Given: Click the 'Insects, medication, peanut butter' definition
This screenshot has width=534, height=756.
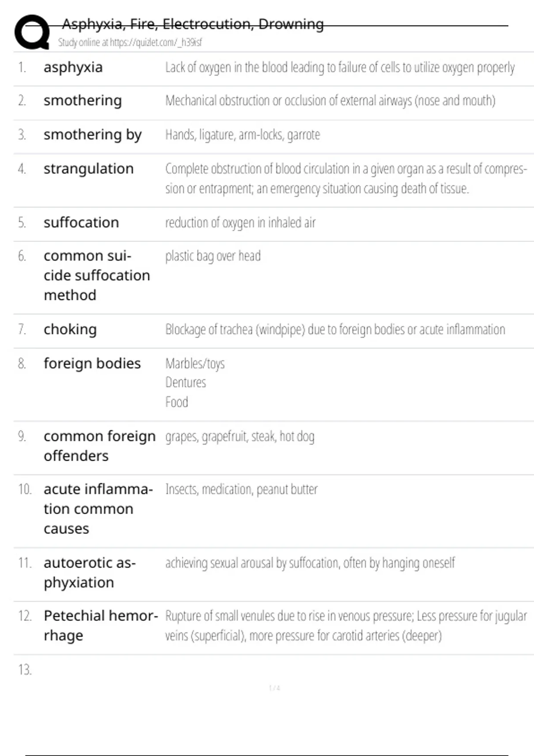Looking at the screenshot, I should 241,489.
